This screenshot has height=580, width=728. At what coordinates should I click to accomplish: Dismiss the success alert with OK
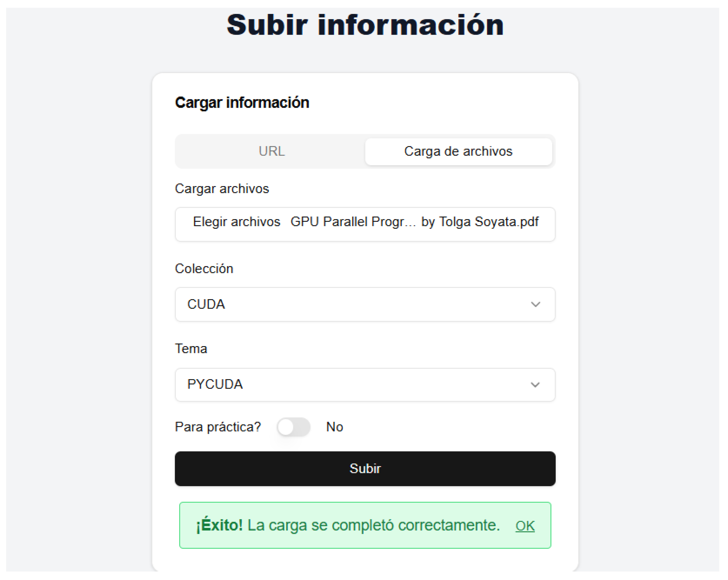coord(525,526)
